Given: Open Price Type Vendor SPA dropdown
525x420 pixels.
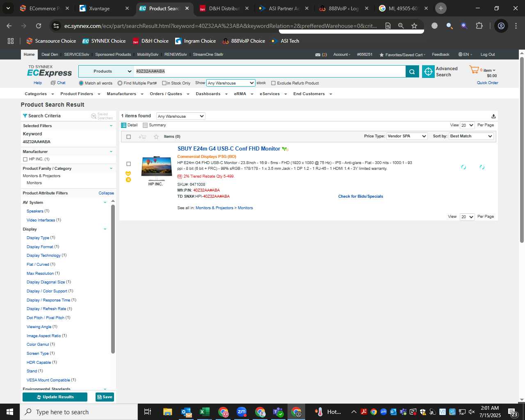Looking at the screenshot, I should [407, 136].
